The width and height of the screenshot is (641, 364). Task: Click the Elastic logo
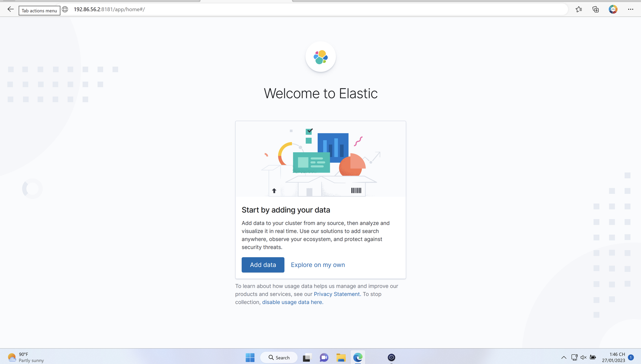pos(320,57)
